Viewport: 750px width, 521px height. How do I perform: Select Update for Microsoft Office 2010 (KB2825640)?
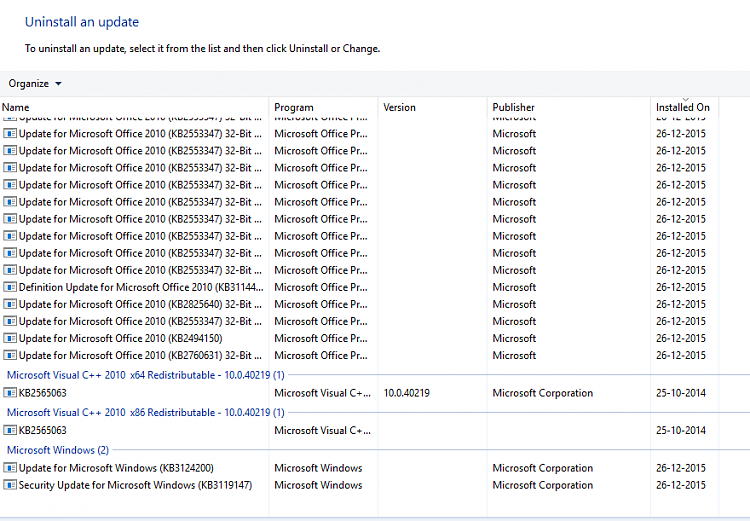click(x=140, y=304)
